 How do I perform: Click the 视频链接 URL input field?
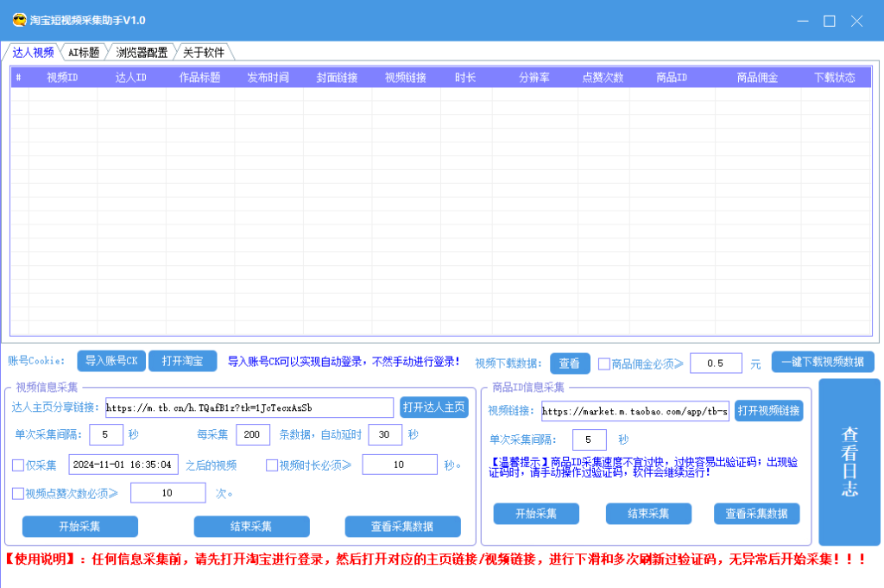(x=635, y=412)
